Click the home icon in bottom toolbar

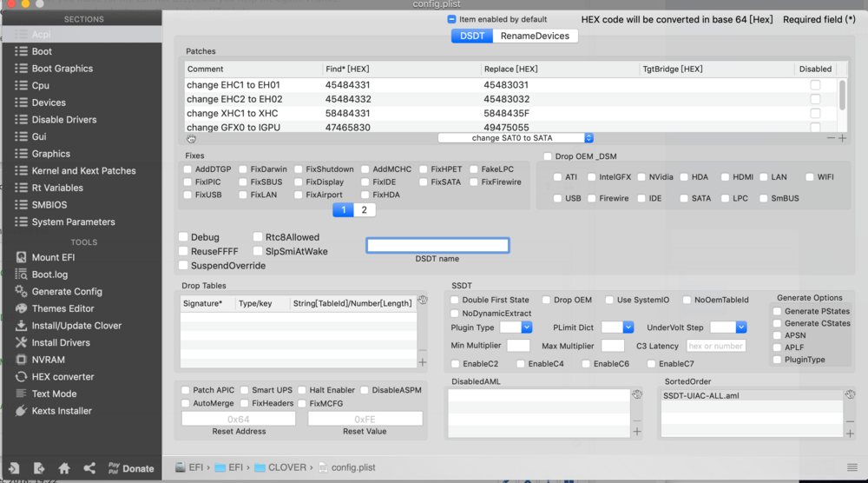(x=64, y=468)
